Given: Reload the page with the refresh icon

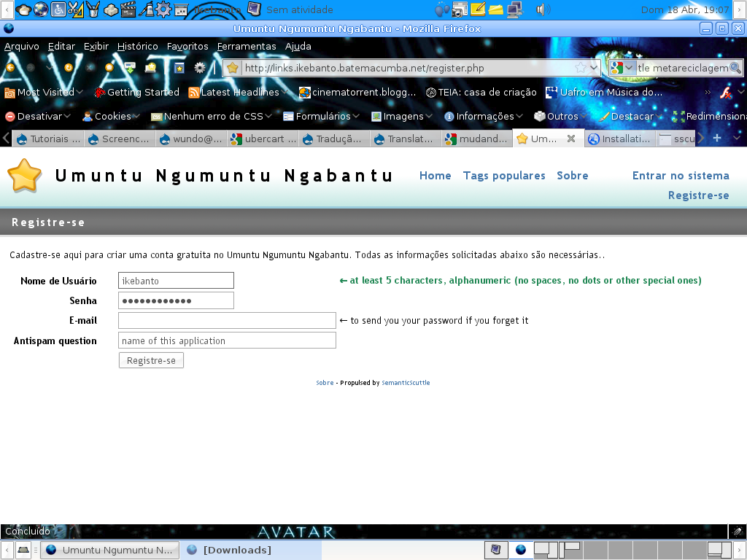Looking at the screenshot, I should pos(69,68).
